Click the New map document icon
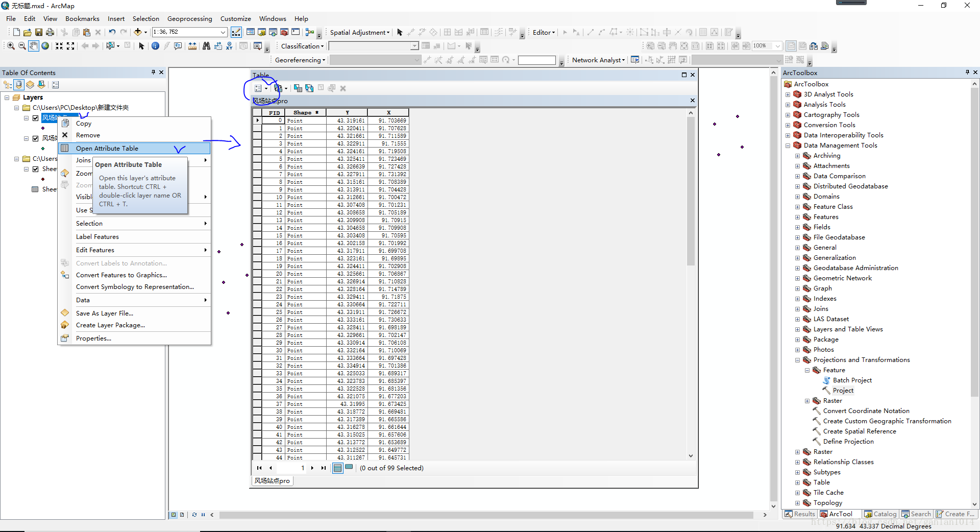 pyautogui.click(x=16, y=32)
